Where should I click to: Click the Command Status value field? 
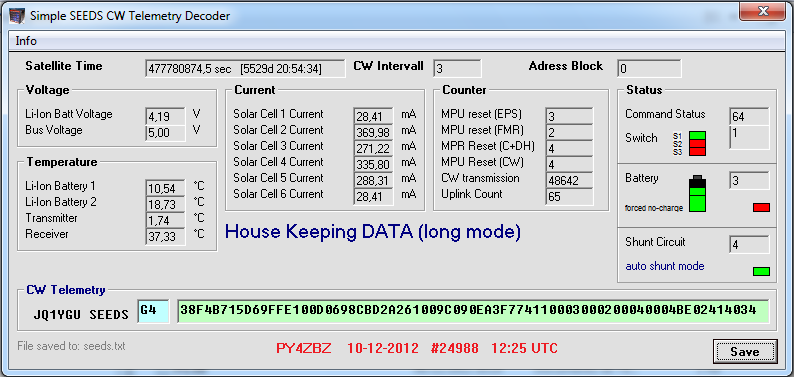coord(749,116)
